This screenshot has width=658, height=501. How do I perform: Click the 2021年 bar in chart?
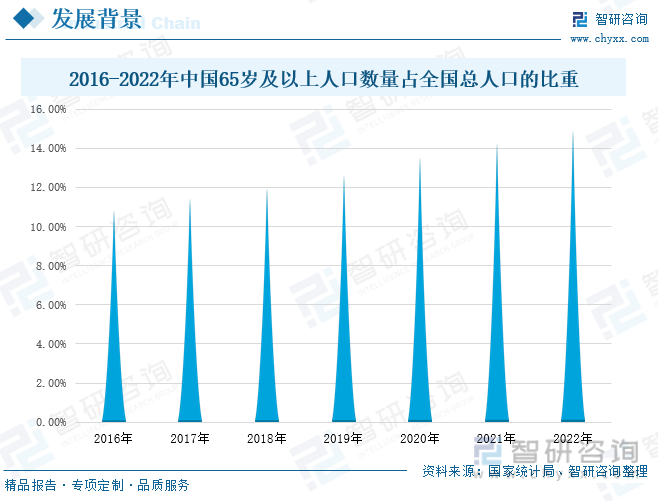[497, 283]
